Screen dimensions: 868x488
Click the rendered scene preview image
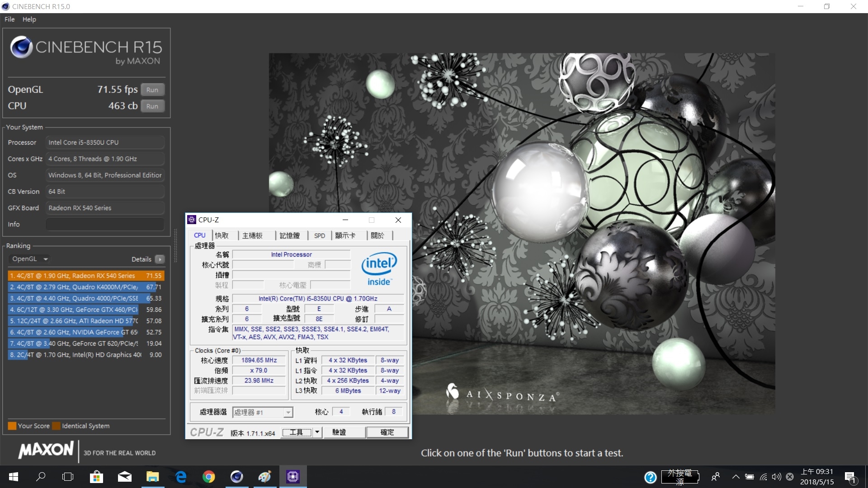pos(522,234)
